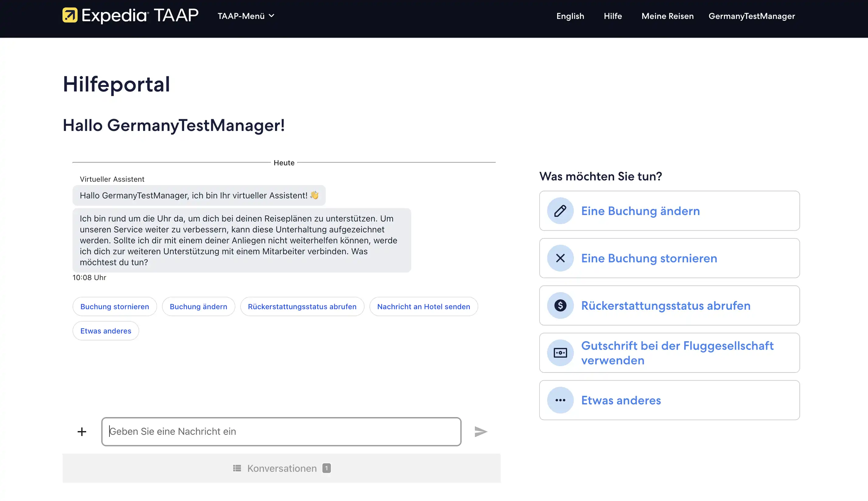Send message with the arrow icon
868x501 pixels.
(x=481, y=432)
